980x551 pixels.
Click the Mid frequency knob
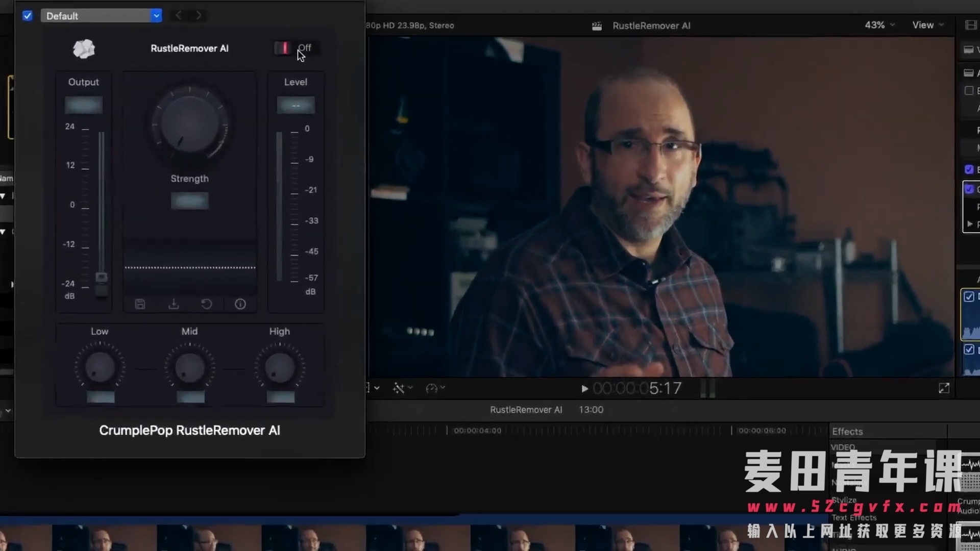point(190,368)
